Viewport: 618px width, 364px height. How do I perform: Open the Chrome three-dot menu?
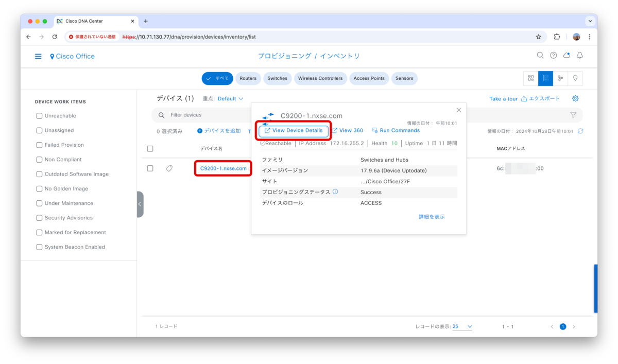click(590, 37)
